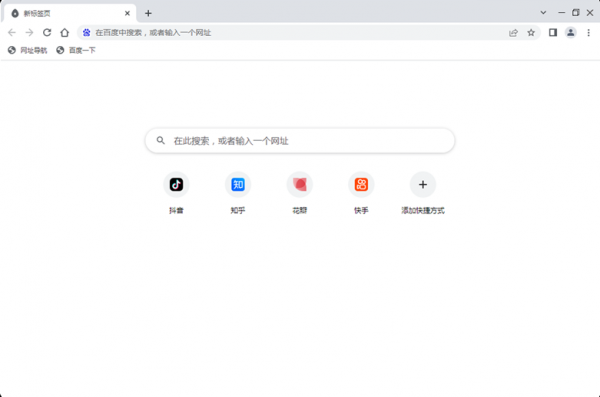Restore the browser window size
This screenshot has height=397, width=600.
pyautogui.click(x=576, y=13)
